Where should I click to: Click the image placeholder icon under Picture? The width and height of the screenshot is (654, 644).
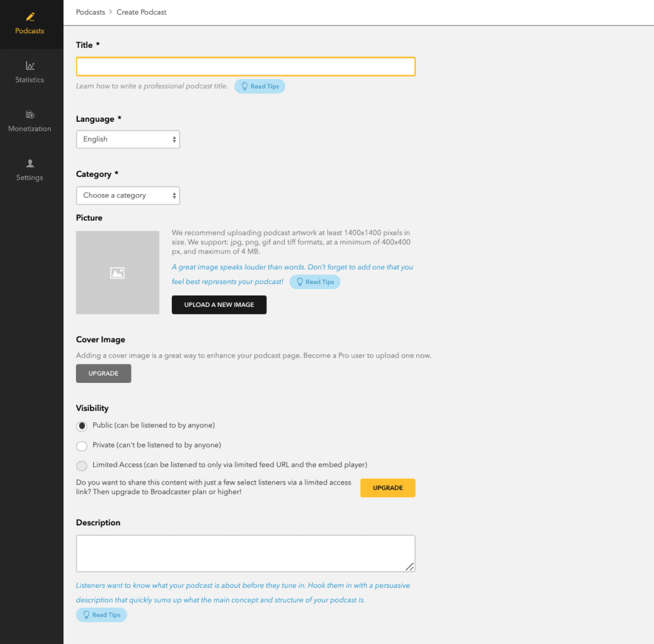pos(118,273)
